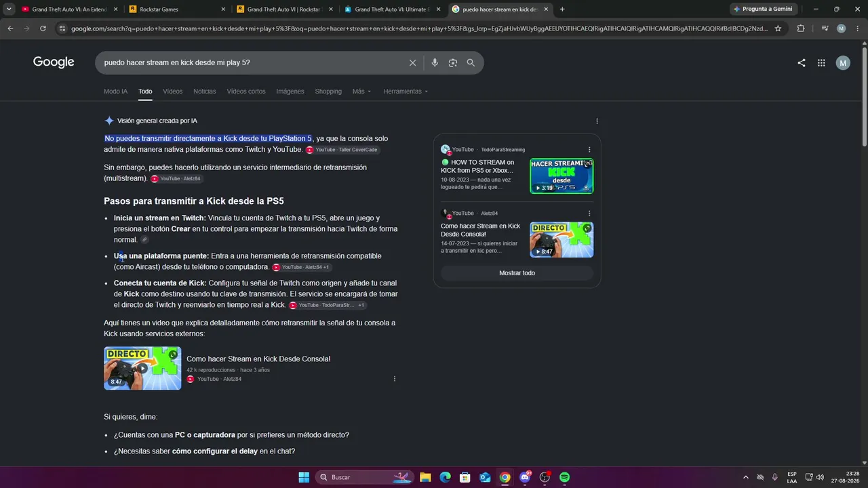Open a new browser tab
This screenshot has height=488, width=868.
(x=562, y=9)
